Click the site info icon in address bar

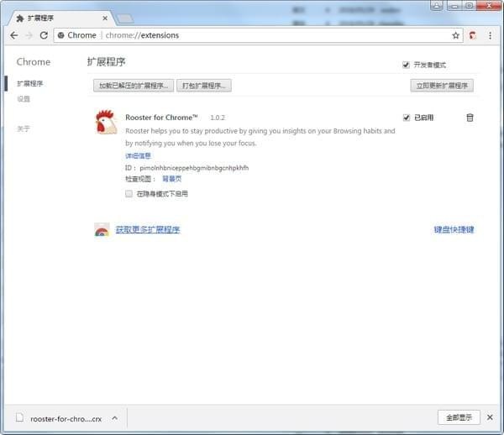pyautogui.click(x=60, y=35)
